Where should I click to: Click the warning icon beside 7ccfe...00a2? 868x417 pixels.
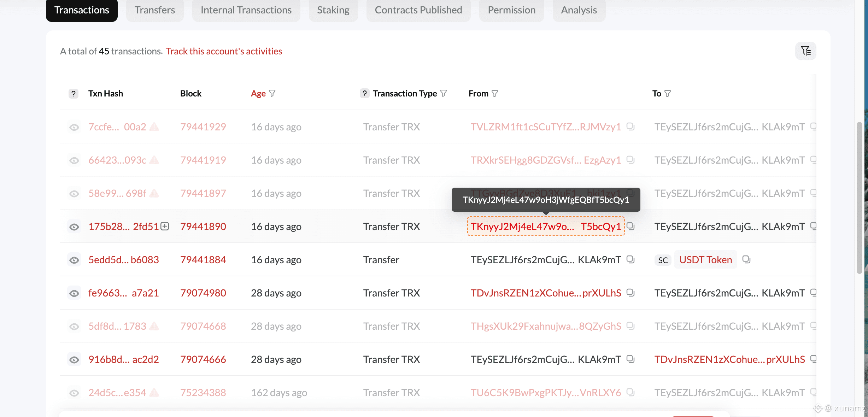click(x=154, y=127)
